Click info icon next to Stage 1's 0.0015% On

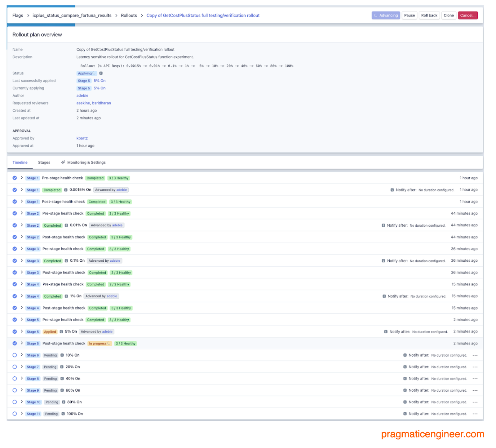[x=66, y=190]
